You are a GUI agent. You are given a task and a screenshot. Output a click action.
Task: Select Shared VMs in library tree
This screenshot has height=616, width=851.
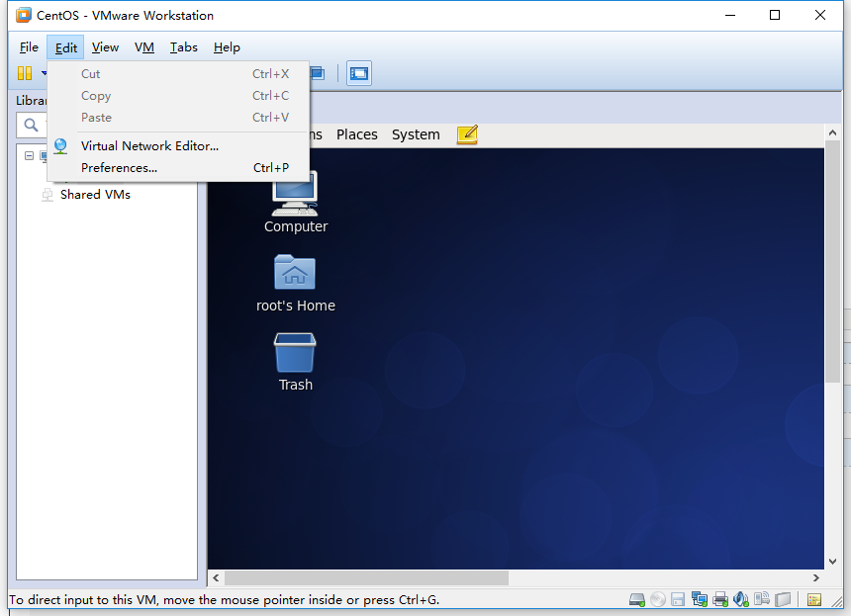(96, 195)
